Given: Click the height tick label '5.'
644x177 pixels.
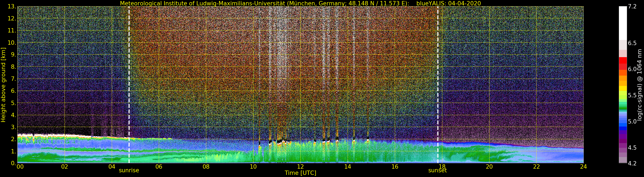Looking at the screenshot, I should click(13, 103).
